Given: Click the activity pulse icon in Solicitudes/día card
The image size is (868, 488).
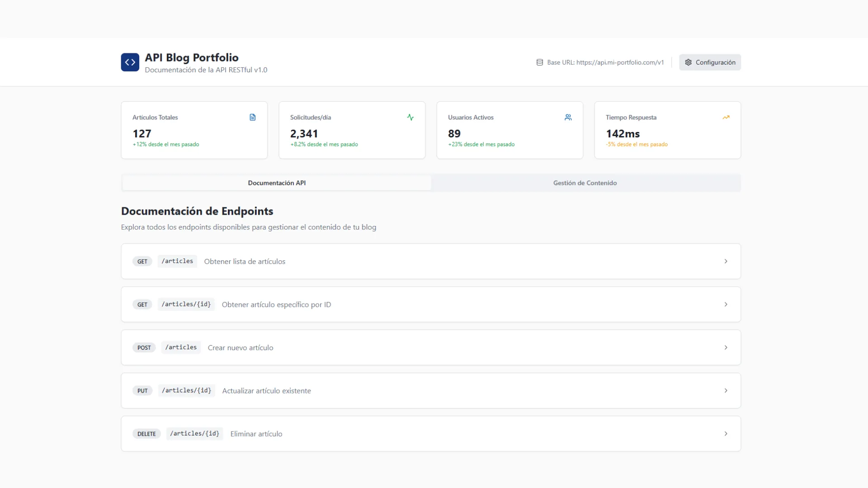Looking at the screenshot, I should (x=410, y=117).
